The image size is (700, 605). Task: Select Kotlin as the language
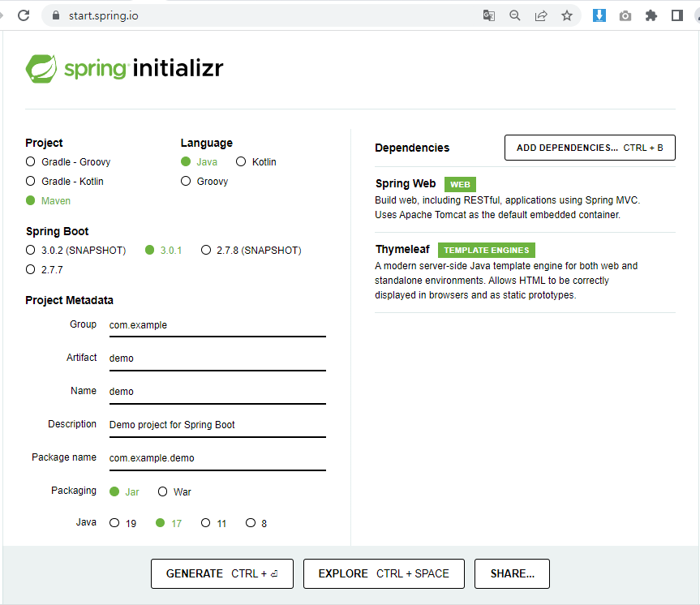click(256, 161)
